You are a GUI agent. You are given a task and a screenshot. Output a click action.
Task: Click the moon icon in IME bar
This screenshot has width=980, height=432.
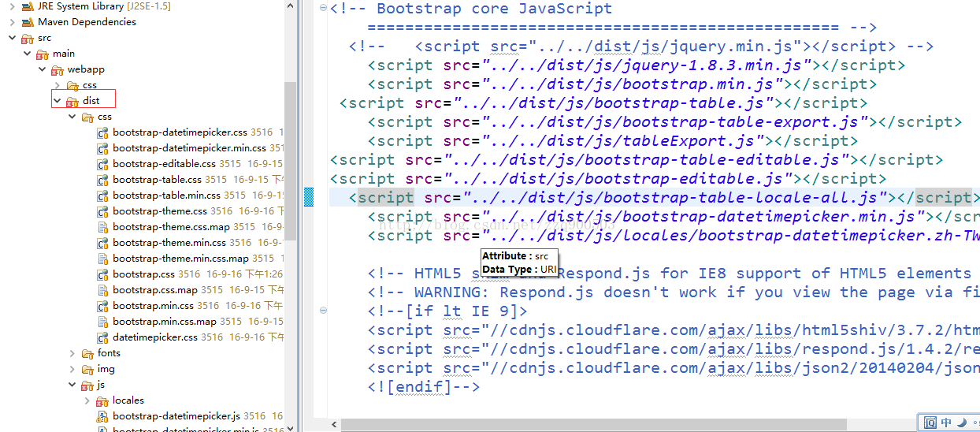961,423
